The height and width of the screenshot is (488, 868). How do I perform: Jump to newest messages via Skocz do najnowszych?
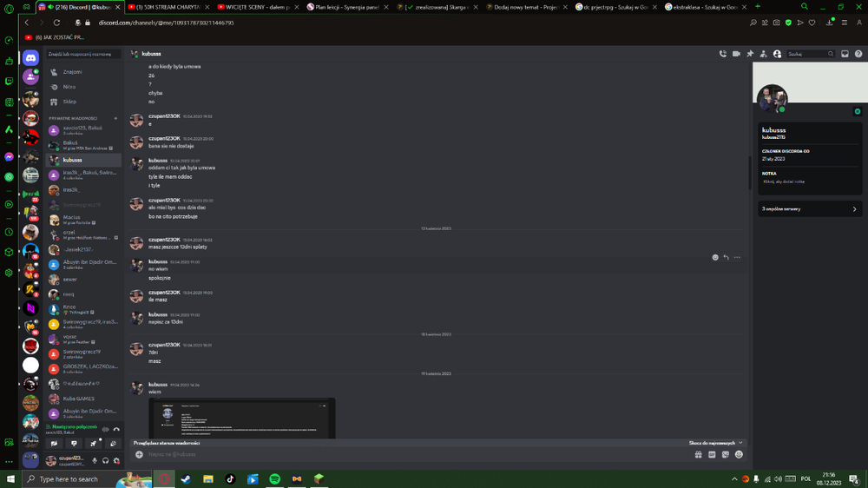715,443
